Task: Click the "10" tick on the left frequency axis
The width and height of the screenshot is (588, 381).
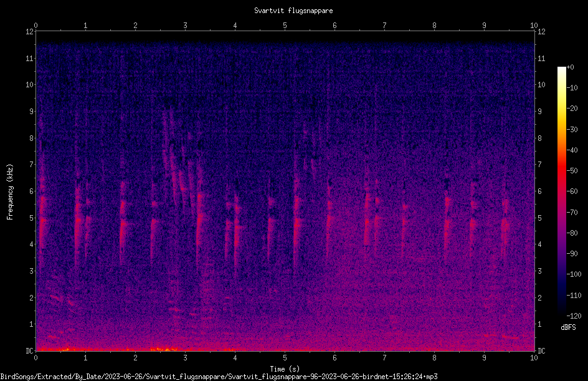Action: pos(29,85)
